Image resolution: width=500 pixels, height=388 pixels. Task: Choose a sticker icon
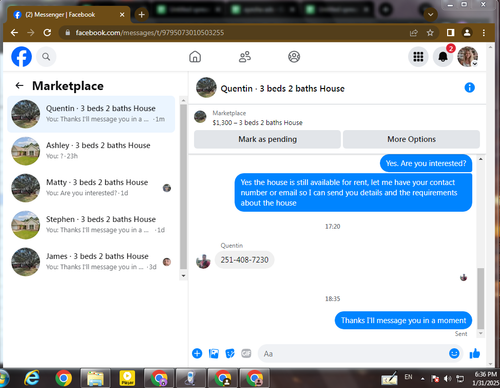[230, 353]
